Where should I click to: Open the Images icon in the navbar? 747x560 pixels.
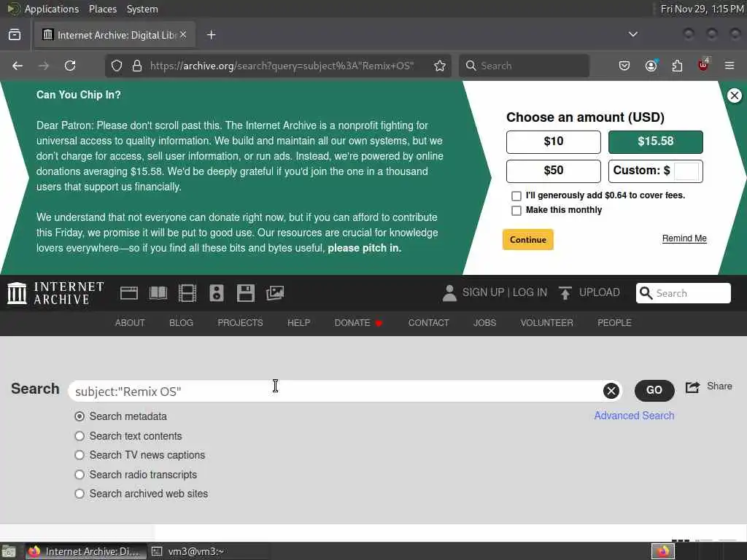275,293
